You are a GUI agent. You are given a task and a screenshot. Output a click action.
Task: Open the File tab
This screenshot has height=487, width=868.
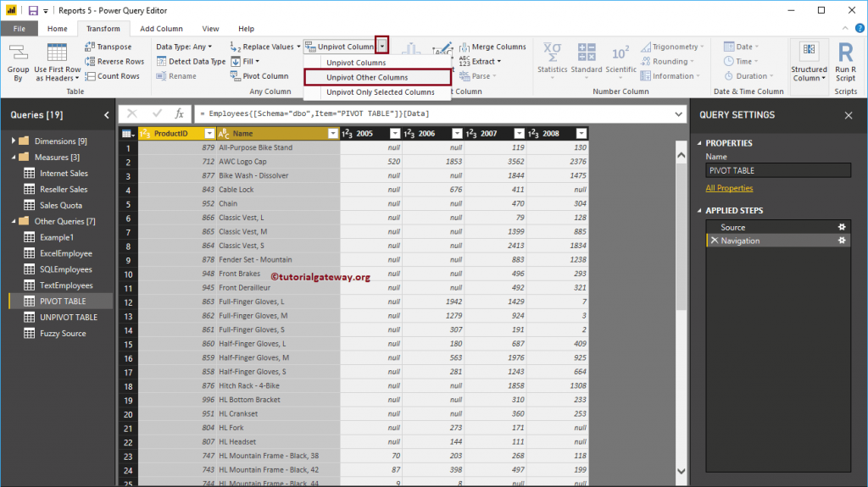[19, 29]
